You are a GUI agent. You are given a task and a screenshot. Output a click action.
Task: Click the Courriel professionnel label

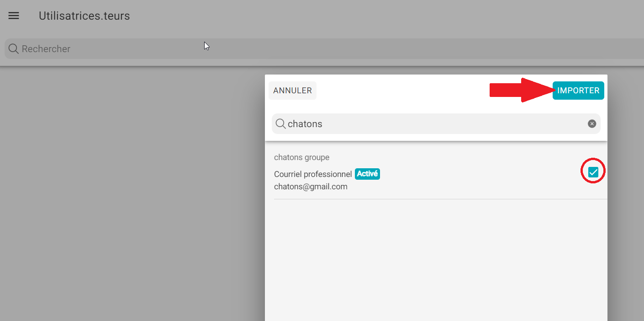point(313,174)
